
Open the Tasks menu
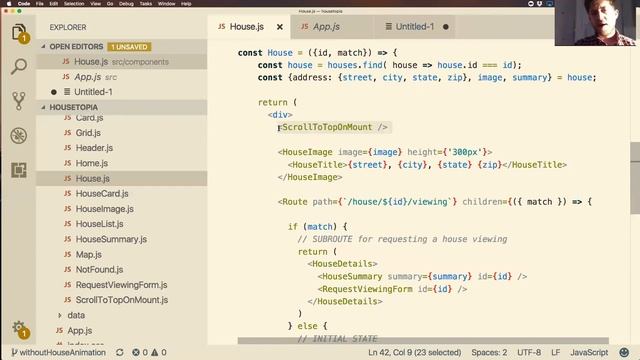(145, 3)
